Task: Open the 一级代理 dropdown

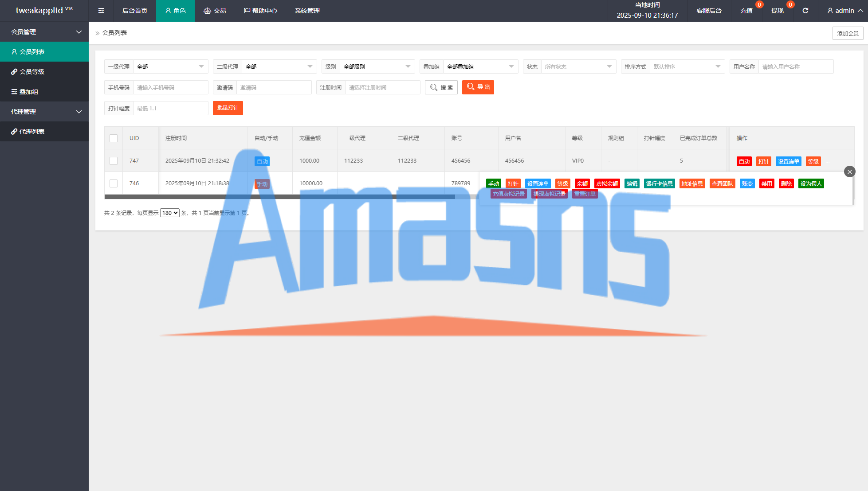Action: (x=170, y=66)
